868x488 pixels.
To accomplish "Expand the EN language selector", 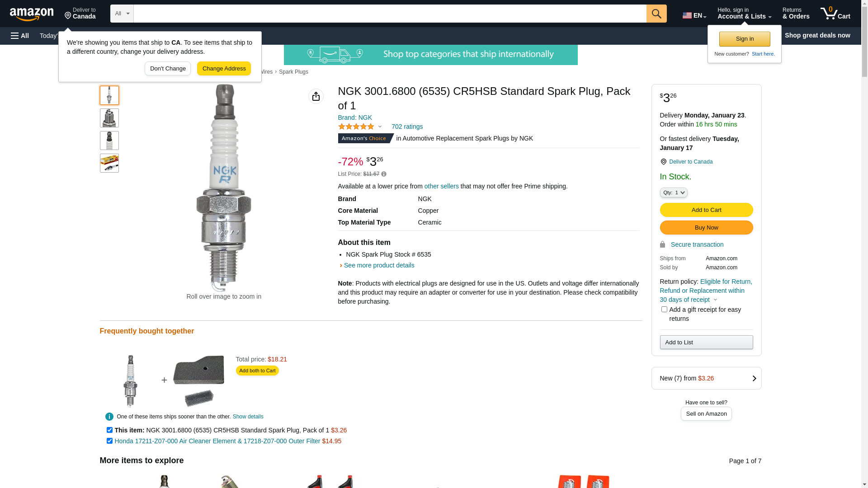I will tap(694, 15).
